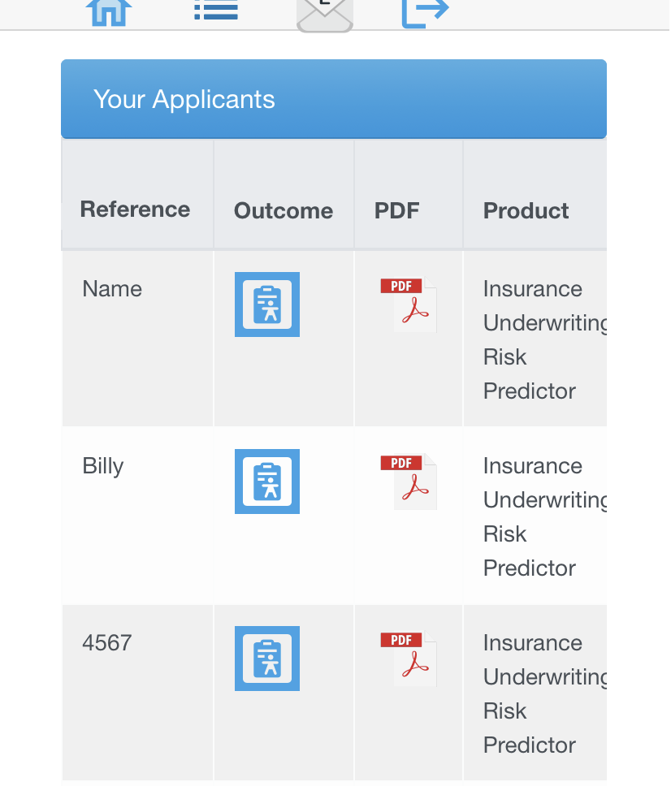Select the 4567 reference cell
This screenshot has width=671, height=812.
pyautogui.click(x=107, y=642)
